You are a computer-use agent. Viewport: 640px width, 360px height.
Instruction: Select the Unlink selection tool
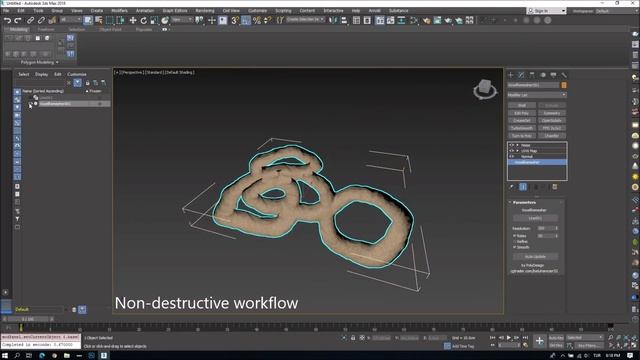[x=41, y=20]
